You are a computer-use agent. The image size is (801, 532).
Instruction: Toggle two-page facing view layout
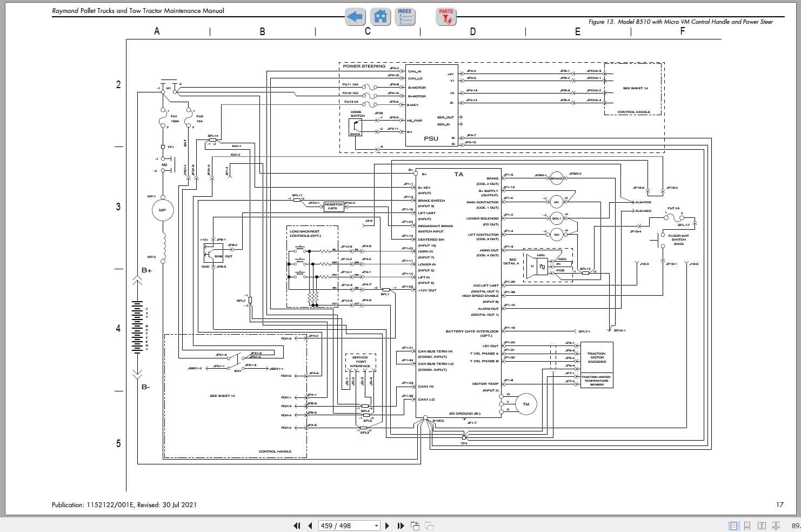[x=762, y=526]
